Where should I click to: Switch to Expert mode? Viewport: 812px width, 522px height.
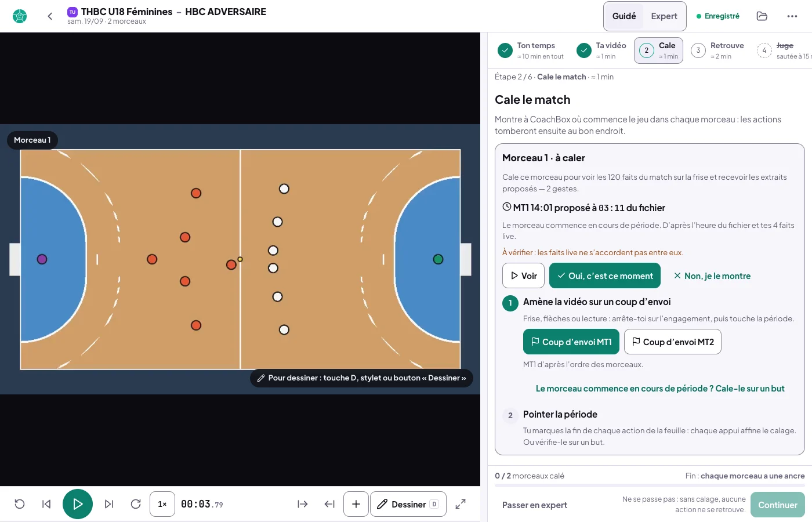pyautogui.click(x=664, y=16)
